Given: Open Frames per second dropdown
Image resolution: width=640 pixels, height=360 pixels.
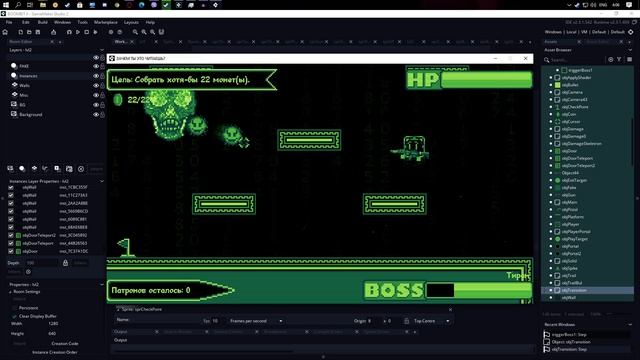Looking at the screenshot, I should click(256, 321).
